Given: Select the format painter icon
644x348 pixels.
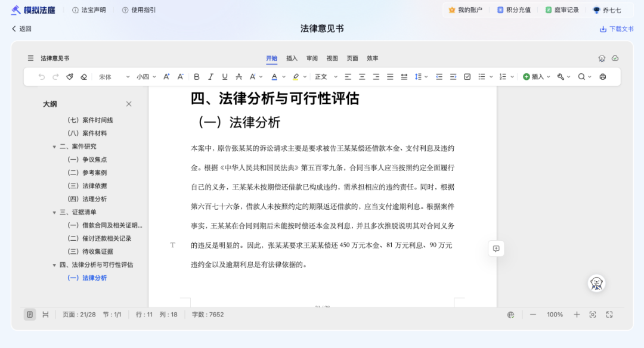Looking at the screenshot, I should 70,77.
